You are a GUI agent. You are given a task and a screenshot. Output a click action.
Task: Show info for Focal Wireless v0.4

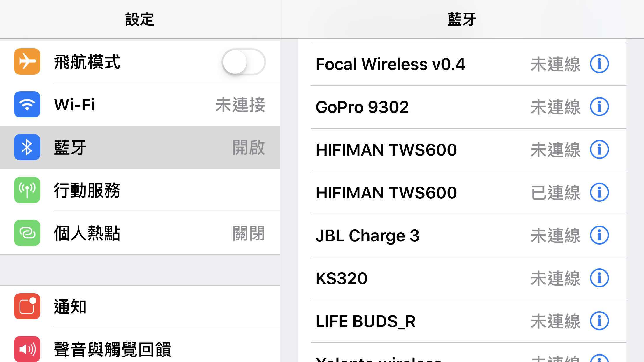click(599, 64)
